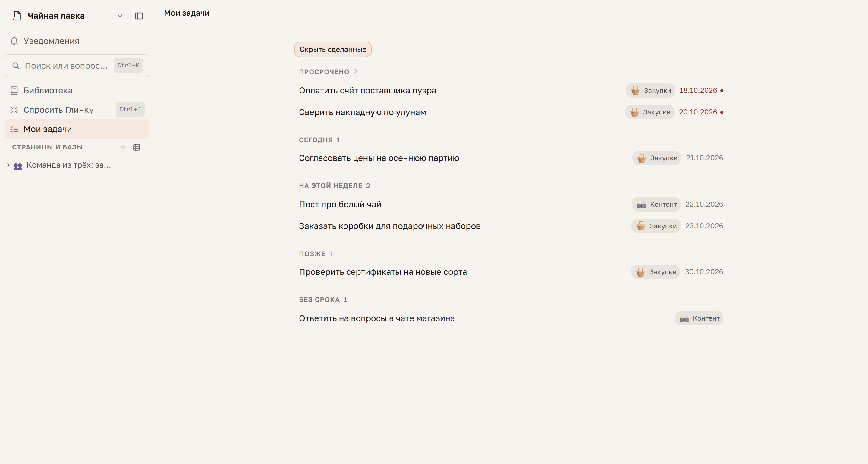Click the Мои задачи page title
The height and width of the screenshot is (464, 868).
187,13
